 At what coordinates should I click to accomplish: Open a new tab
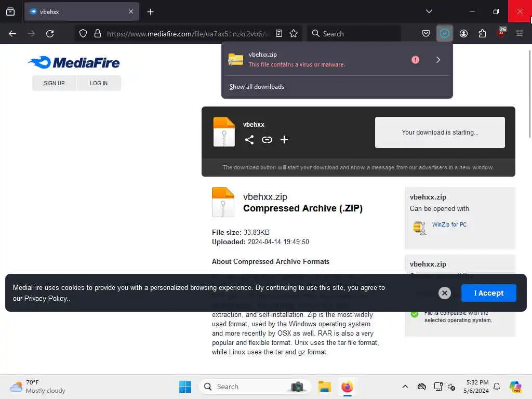(x=150, y=12)
